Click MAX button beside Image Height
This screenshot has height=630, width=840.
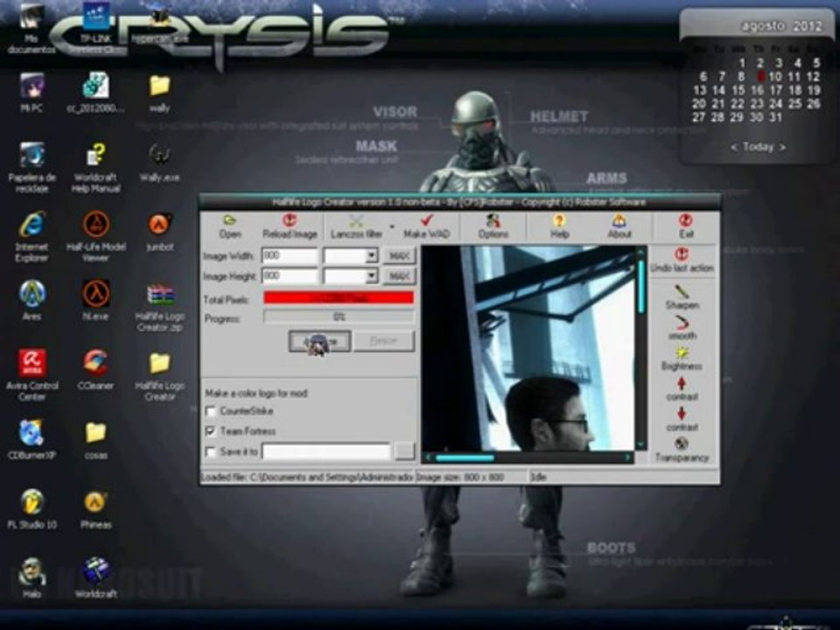399,276
